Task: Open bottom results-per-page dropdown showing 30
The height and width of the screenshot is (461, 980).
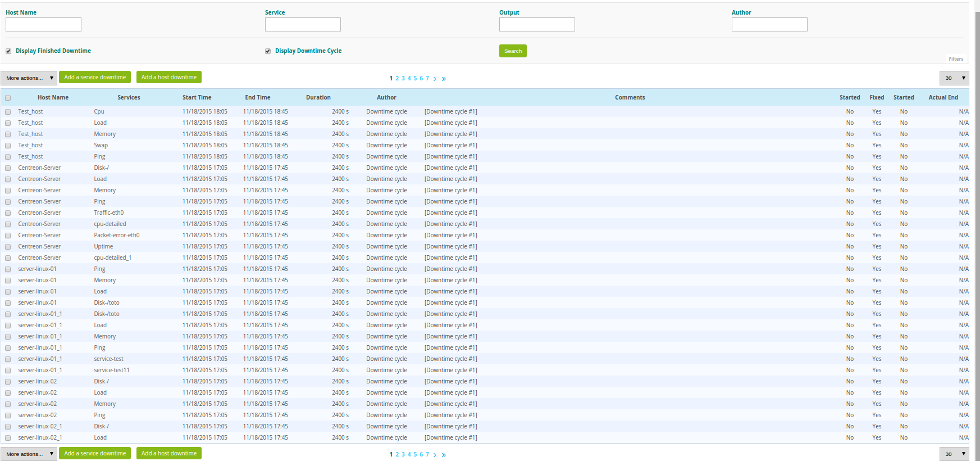Action: [954, 454]
